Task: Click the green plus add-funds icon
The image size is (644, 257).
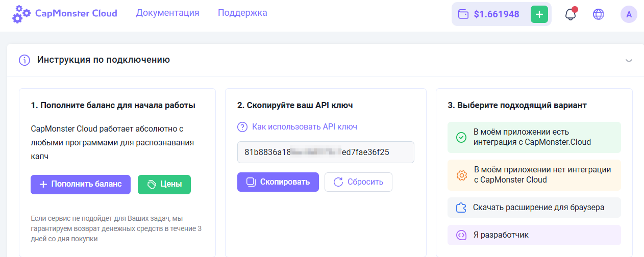Action: click(539, 14)
